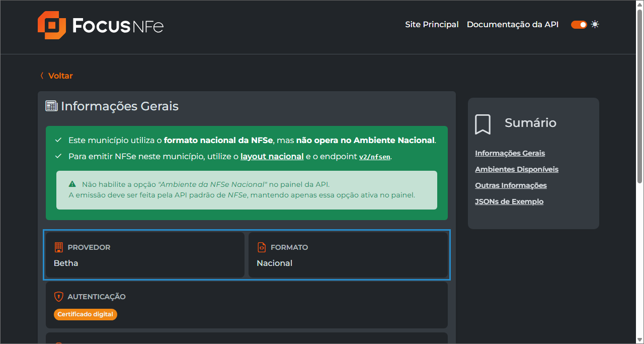The image size is (644, 344).
Task: Click the Sumário bookmark icon
Action: point(482,124)
